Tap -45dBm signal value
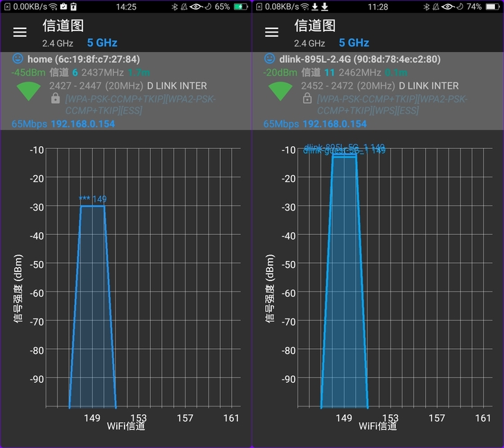504x448 pixels. pos(28,73)
